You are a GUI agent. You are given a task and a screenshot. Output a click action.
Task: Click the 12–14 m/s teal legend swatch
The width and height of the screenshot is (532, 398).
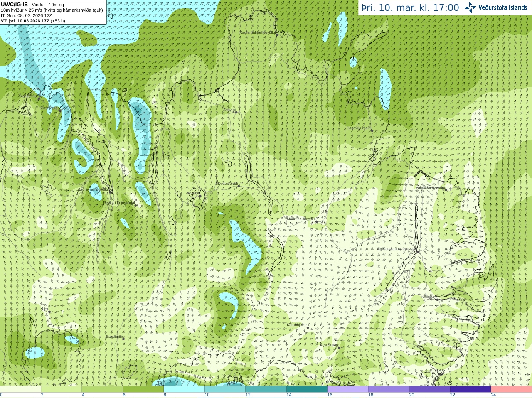point(266,389)
